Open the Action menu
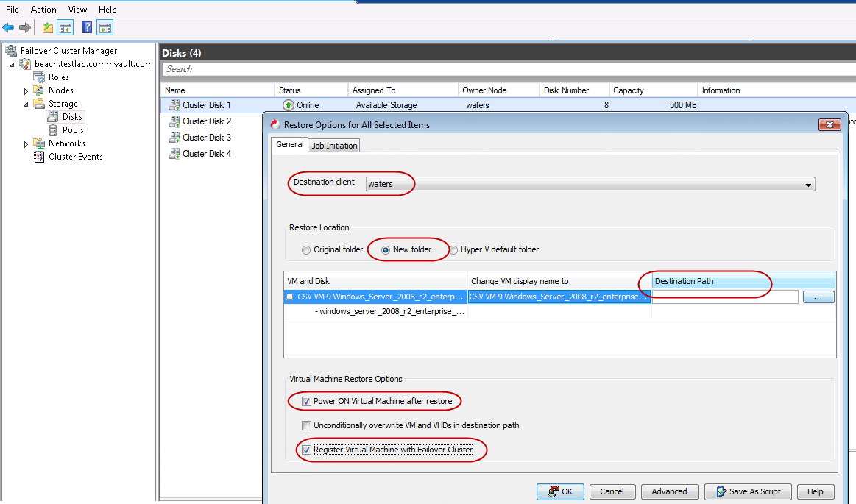This screenshot has width=856, height=504. 43,9
